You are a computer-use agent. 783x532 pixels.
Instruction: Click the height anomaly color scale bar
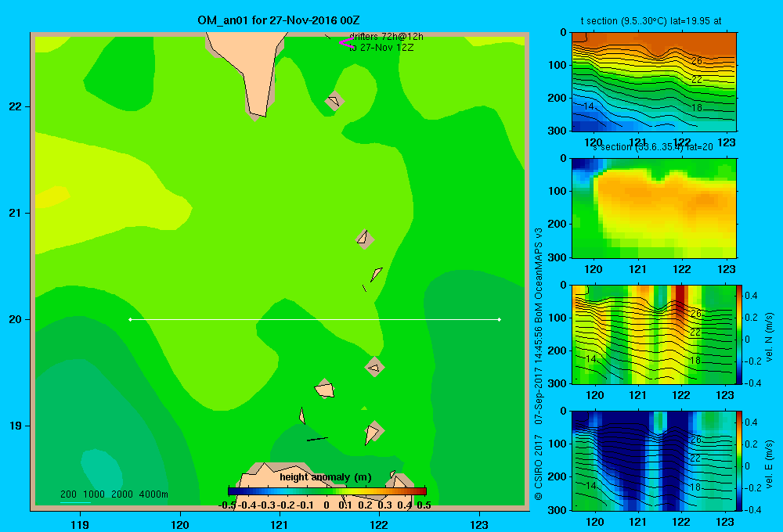click(x=327, y=491)
